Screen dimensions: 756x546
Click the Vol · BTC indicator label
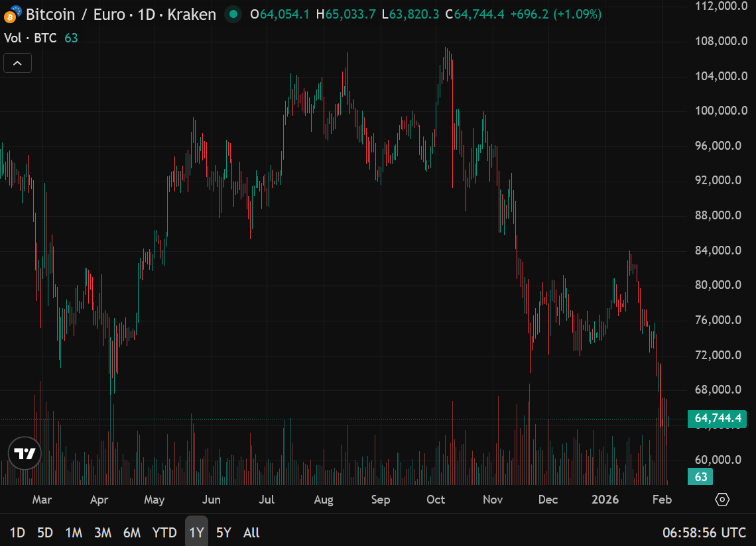click(x=31, y=38)
